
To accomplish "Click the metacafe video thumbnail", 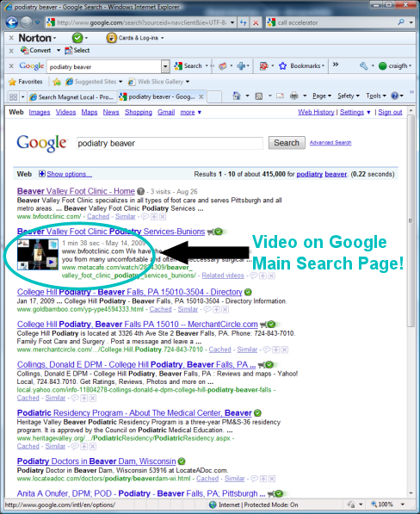I will click(x=38, y=254).
